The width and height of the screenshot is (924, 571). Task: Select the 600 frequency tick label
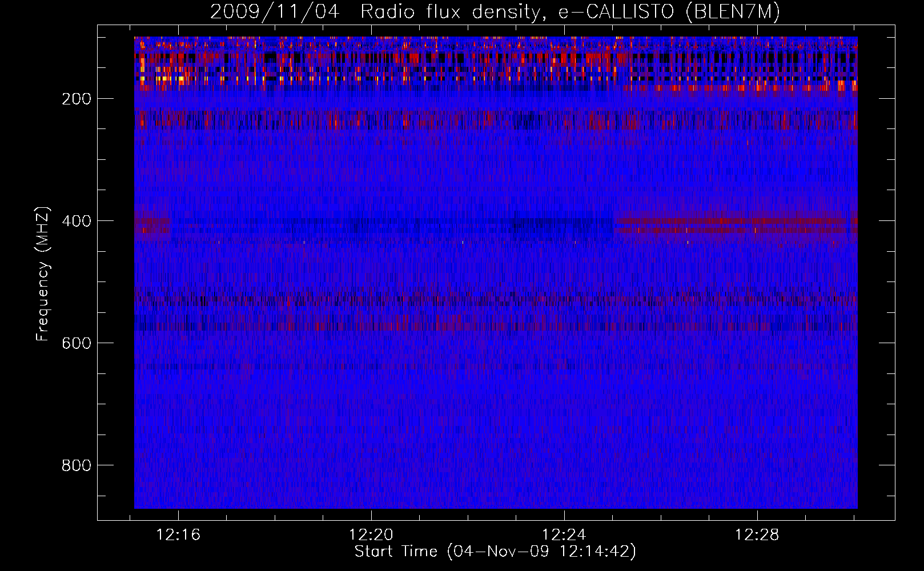point(77,343)
